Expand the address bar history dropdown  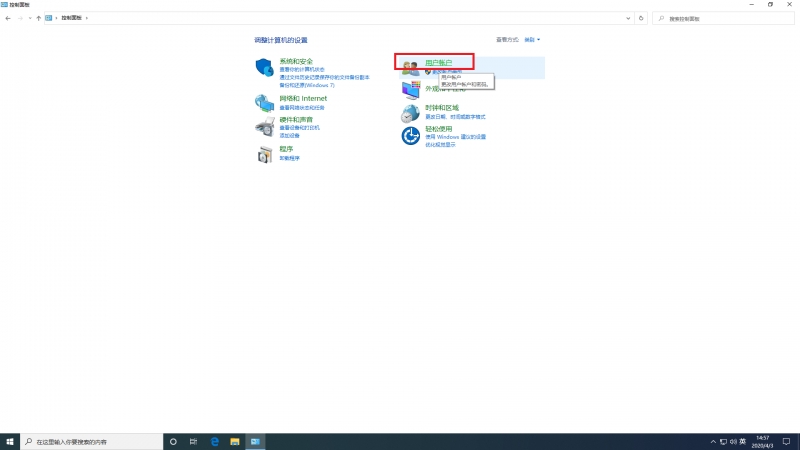click(x=628, y=18)
